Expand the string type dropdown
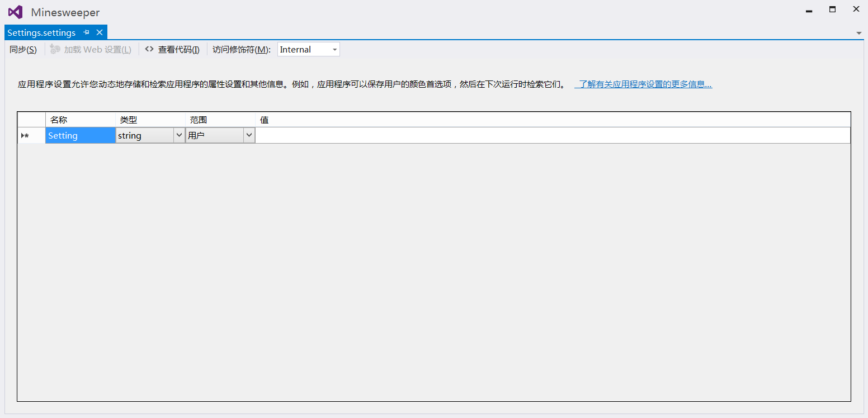 click(x=179, y=135)
